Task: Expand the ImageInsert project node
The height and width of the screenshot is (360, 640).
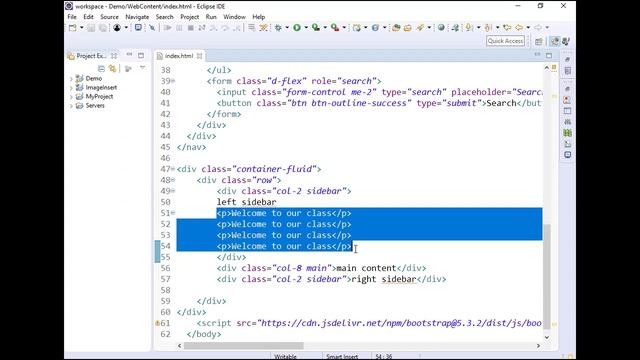Action: pyautogui.click(x=71, y=87)
